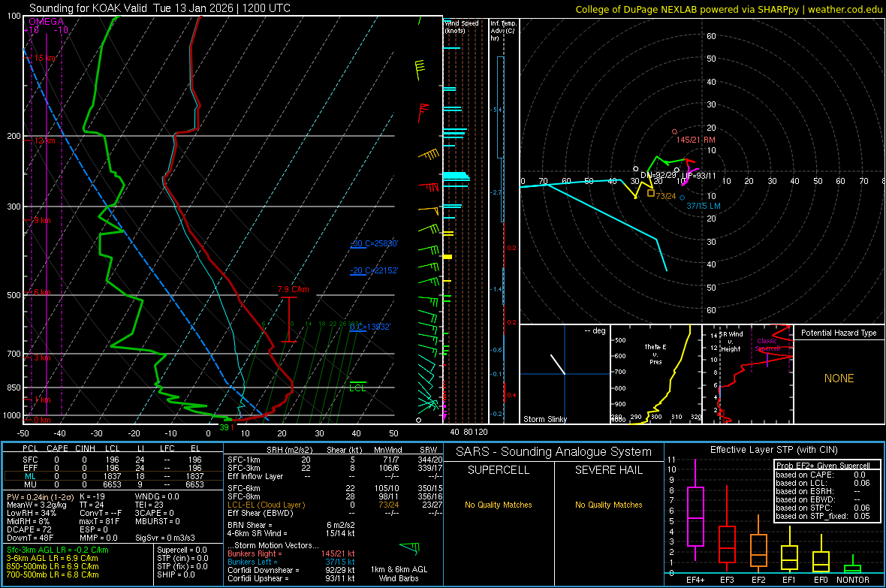Click the magenta 'Classic Supercell' label
Image resolution: width=886 pixels, height=588 pixels.
tap(767, 345)
